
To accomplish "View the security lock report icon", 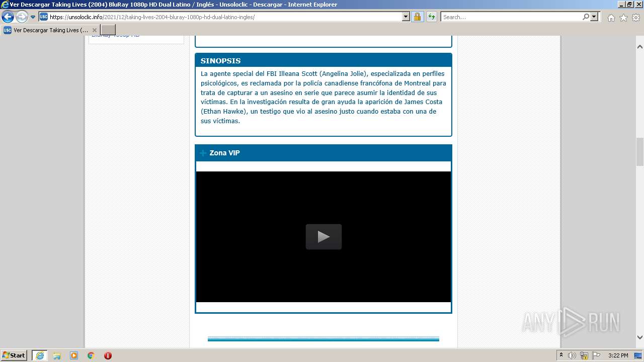I will [x=417, y=17].
